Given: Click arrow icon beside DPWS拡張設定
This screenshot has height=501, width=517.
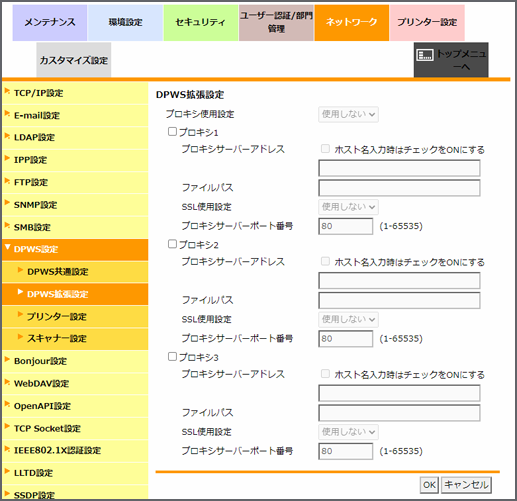Looking at the screenshot, I should point(20,292).
